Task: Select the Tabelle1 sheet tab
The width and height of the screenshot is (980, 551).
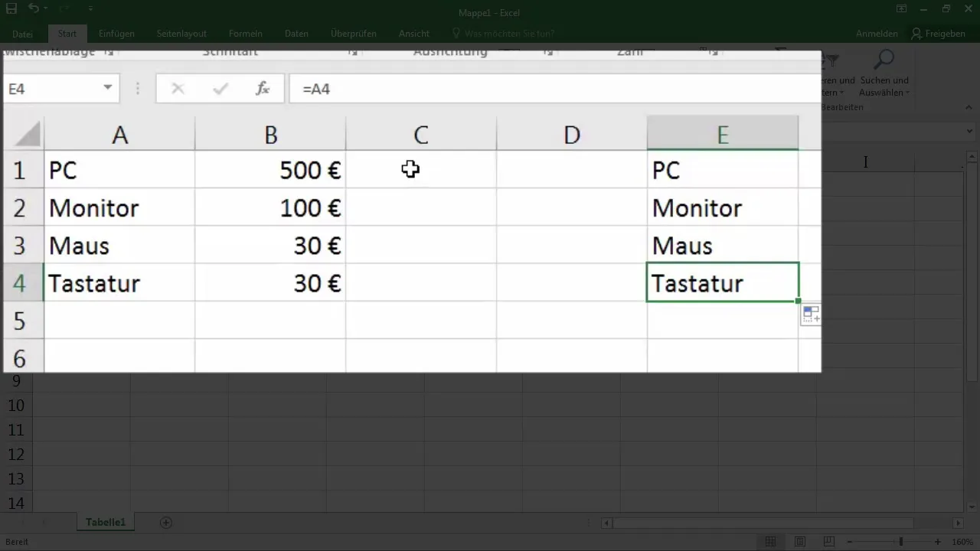Action: pos(106,523)
